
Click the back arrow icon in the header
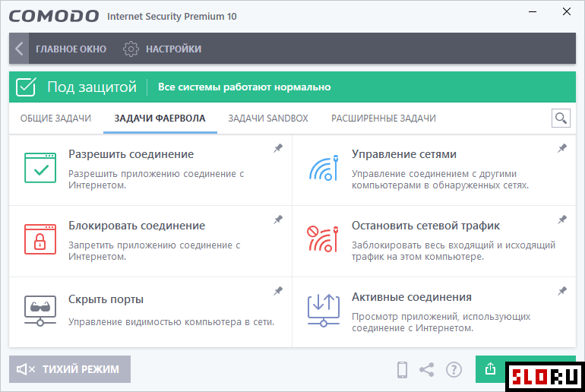pyautogui.click(x=19, y=49)
